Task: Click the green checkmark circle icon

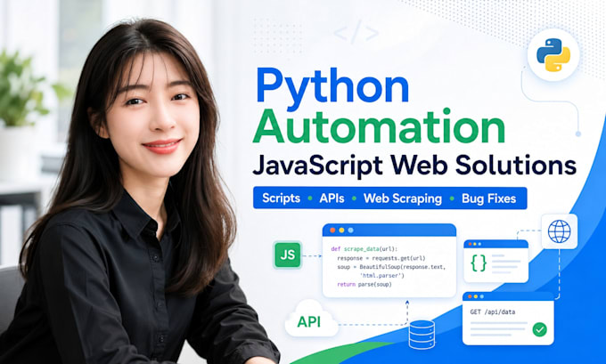Action: coord(539,329)
